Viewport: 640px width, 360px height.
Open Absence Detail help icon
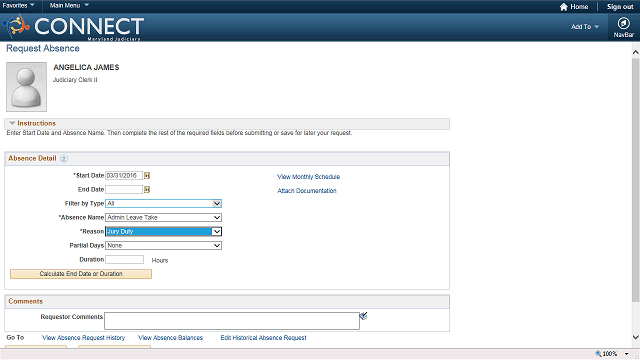pyautogui.click(x=64, y=158)
